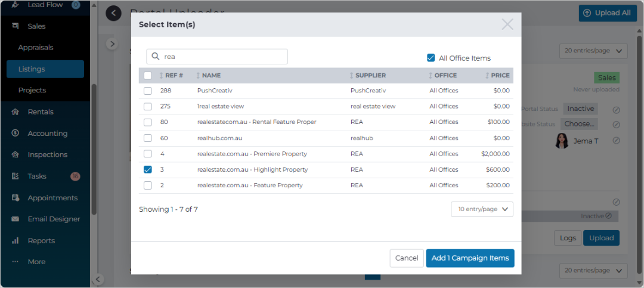This screenshot has width=644, height=288.
Task: Check the Feature Property row checkbox
Action: click(148, 185)
